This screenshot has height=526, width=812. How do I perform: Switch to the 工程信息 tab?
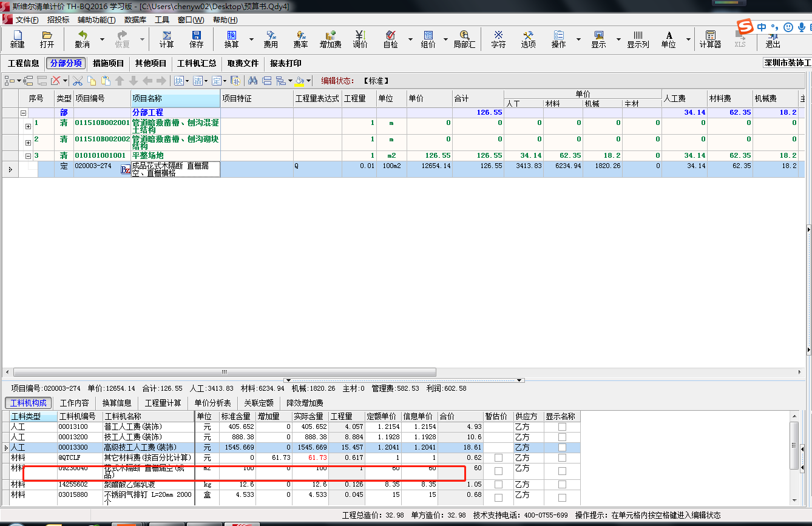24,64
